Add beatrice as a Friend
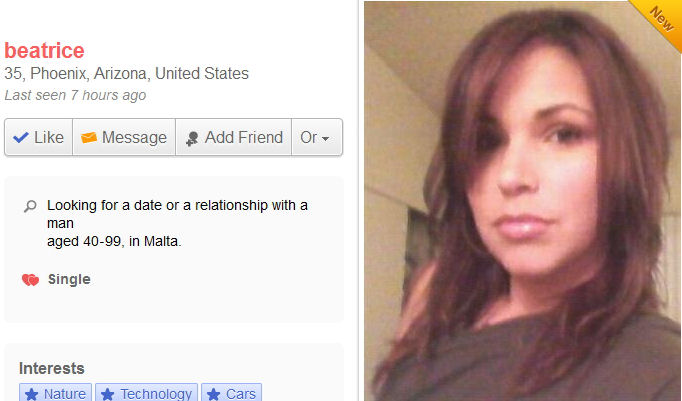This screenshot has height=401, width=682. click(x=234, y=137)
